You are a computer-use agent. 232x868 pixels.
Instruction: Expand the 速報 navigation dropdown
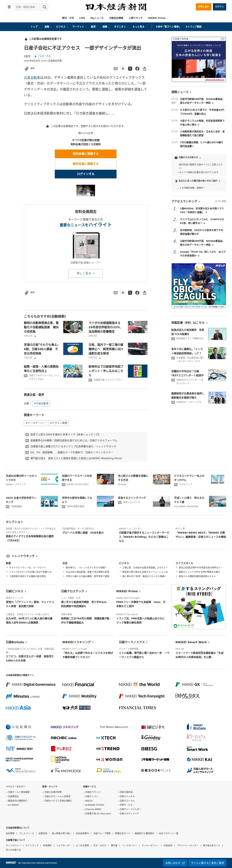pos(48,27)
